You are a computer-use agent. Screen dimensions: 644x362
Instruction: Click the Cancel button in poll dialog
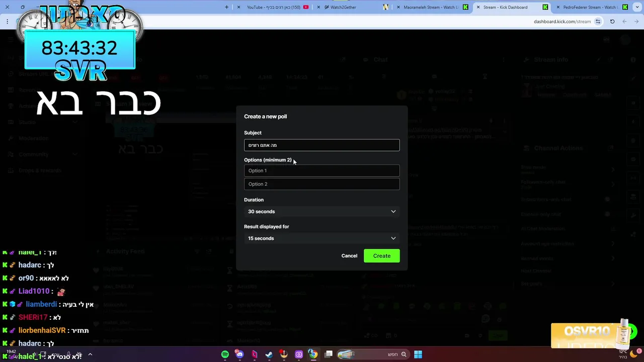click(349, 256)
